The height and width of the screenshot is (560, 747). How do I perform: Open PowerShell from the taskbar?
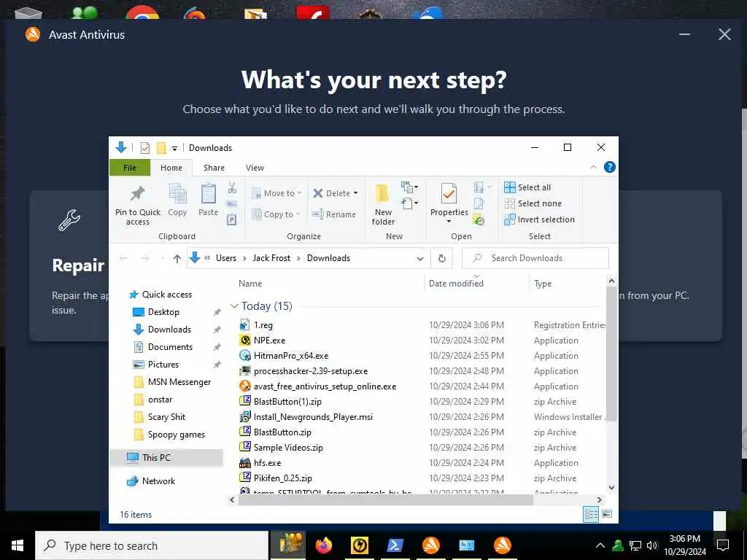[395, 545]
